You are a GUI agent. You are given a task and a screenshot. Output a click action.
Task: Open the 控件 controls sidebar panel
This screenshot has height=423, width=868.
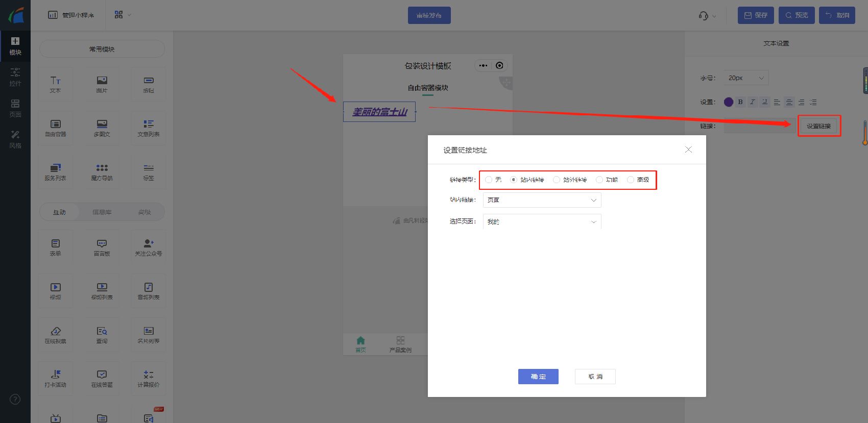pyautogui.click(x=15, y=77)
